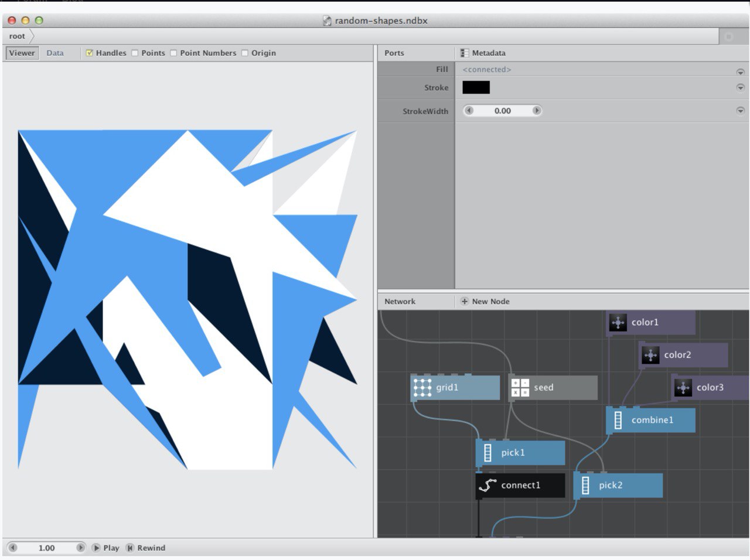This screenshot has height=560, width=750.
Task: Switch to the Viewer tab
Action: tap(22, 53)
